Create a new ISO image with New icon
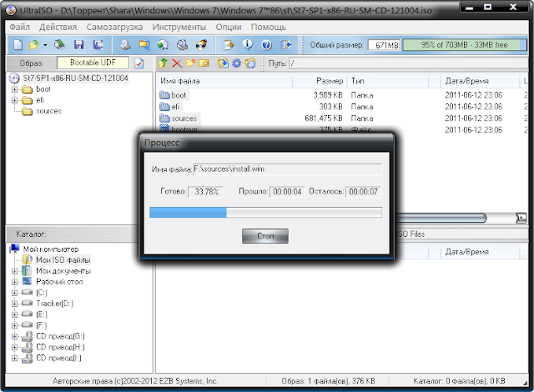 (x=18, y=44)
